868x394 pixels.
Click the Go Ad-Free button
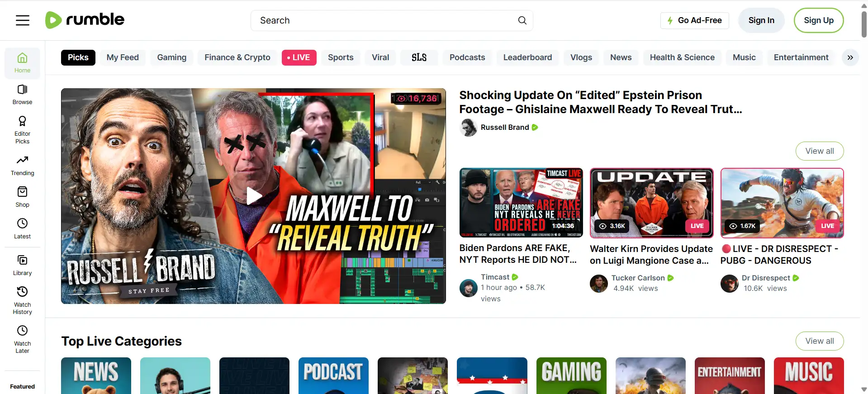pos(695,20)
